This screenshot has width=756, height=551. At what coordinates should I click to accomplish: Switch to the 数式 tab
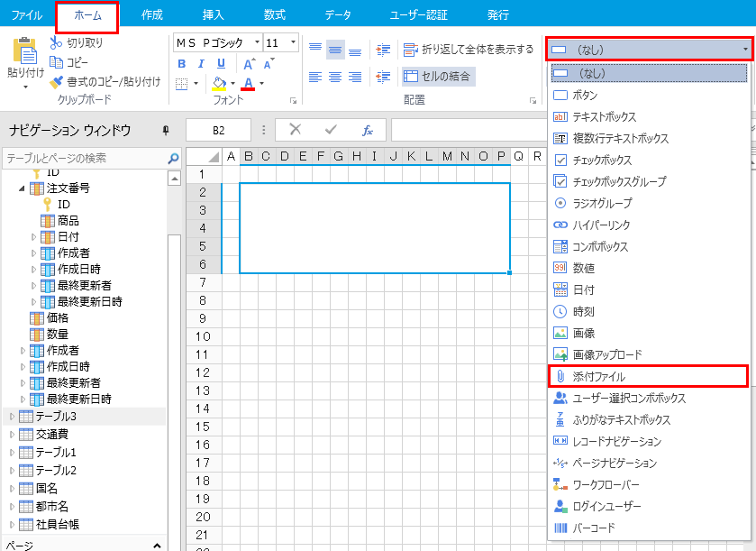274,15
